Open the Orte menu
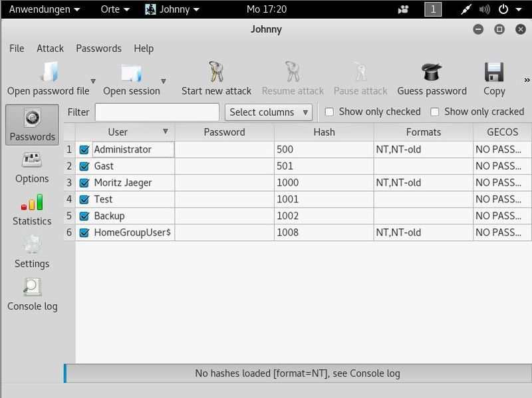This screenshot has width=532, height=398. (x=115, y=9)
